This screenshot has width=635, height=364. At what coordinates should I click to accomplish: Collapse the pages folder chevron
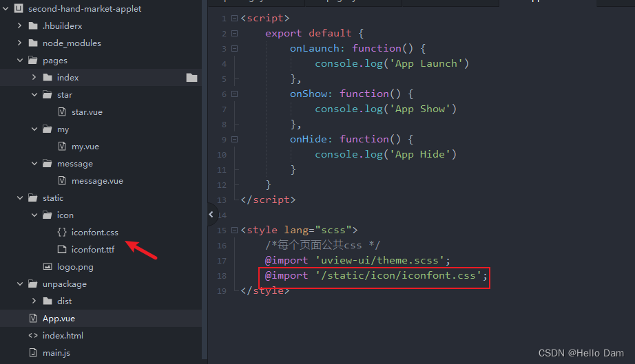pyautogui.click(x=20, y=61)
